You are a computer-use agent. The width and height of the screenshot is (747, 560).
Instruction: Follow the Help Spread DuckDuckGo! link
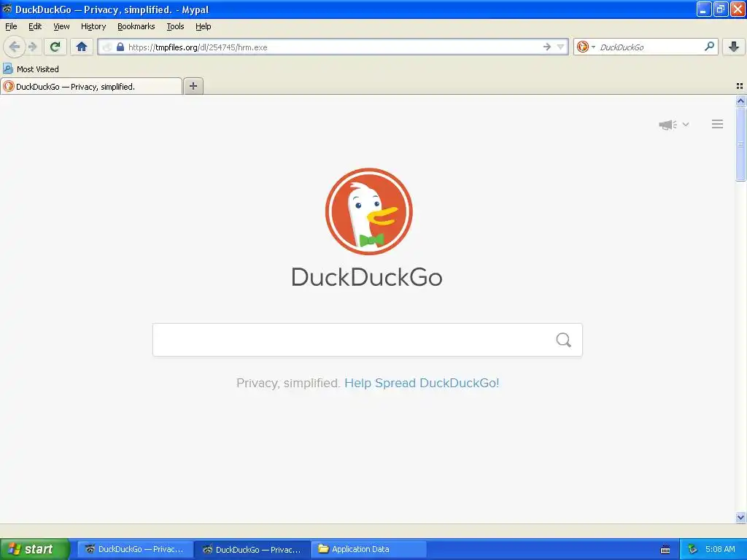click(x=422, y=383)
